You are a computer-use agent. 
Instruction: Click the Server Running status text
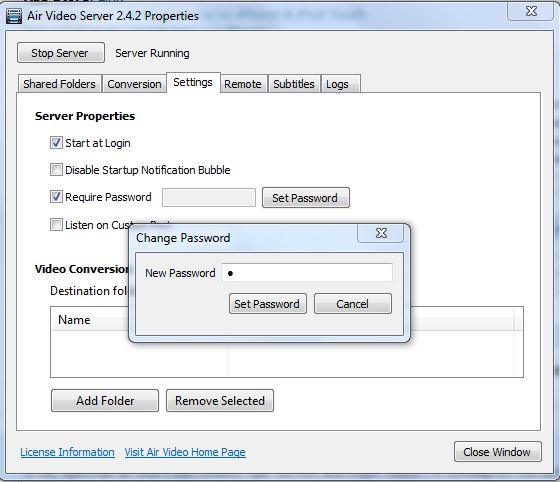tap(152, 53)
